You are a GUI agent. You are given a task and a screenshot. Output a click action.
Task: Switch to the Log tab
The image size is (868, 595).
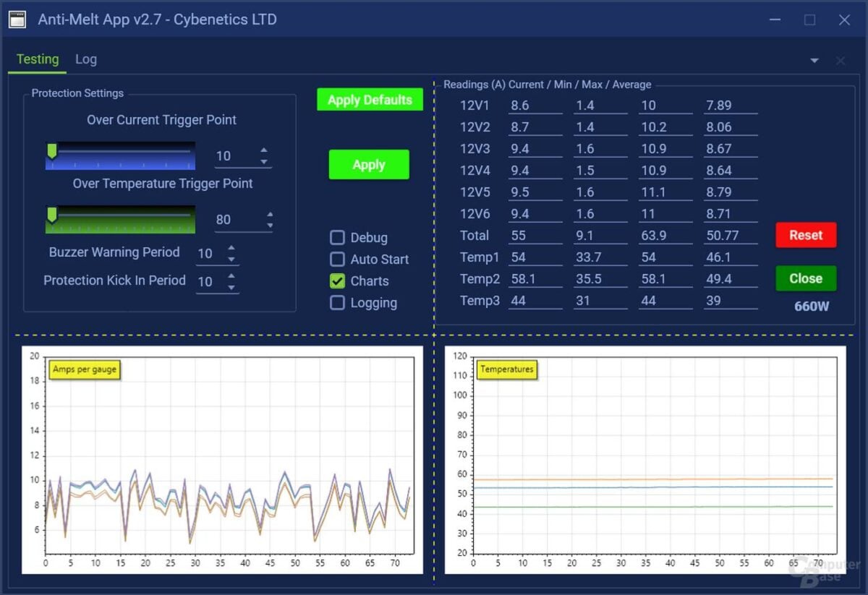click(86, 59)
